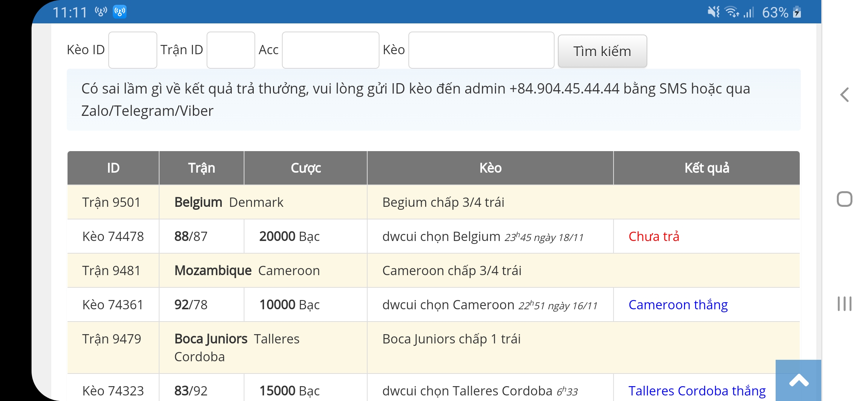Select the Cược column header
Image resolution: width=868 pixels, height=401 pixels.
pyautogui.click(x=305, y=168)
